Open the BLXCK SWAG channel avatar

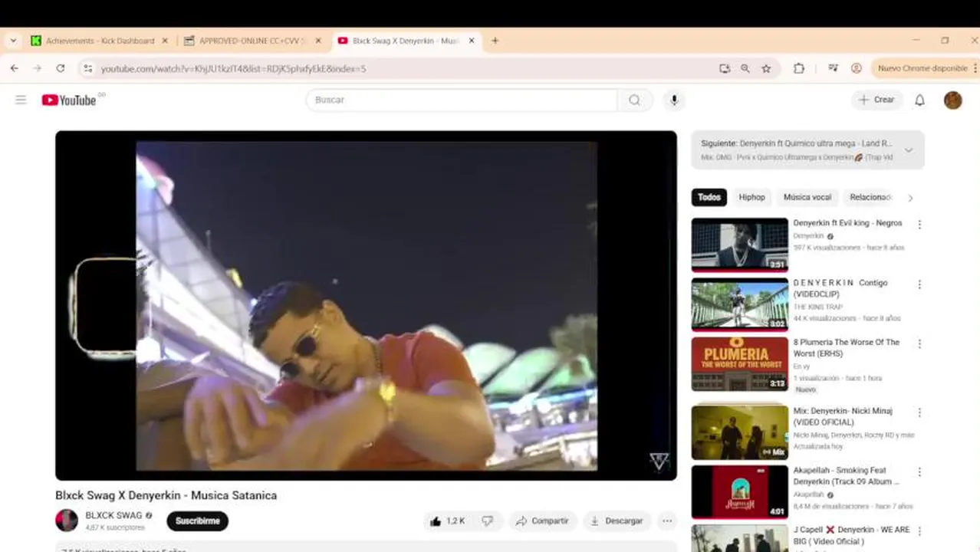point(67,521)
